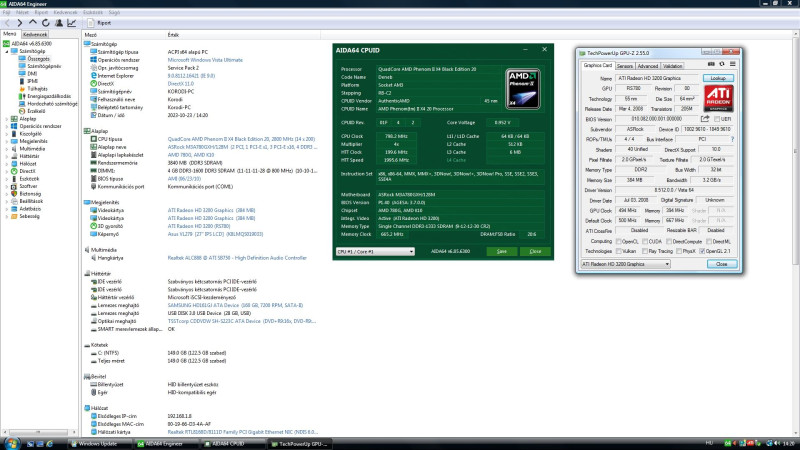Viewport: 800px width, 450px height.
Task: Select the Biztonság shield icon
Action: coord(14,194)
